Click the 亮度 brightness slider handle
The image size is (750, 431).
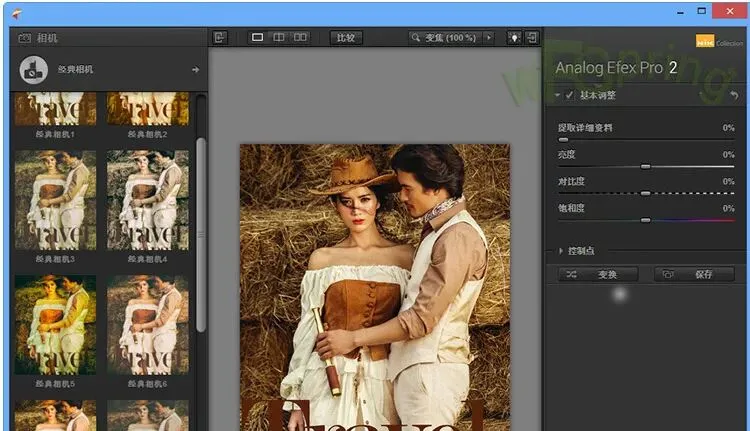(646, 166)
